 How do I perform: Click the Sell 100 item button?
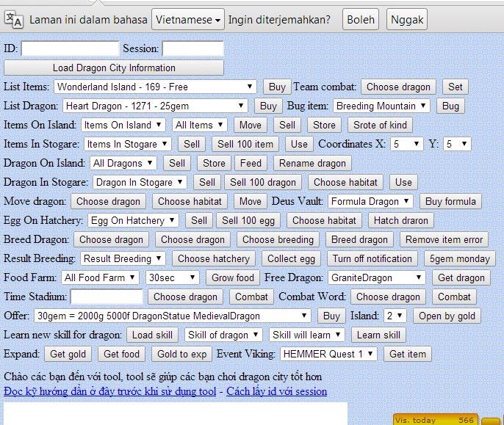pos(245,144)
